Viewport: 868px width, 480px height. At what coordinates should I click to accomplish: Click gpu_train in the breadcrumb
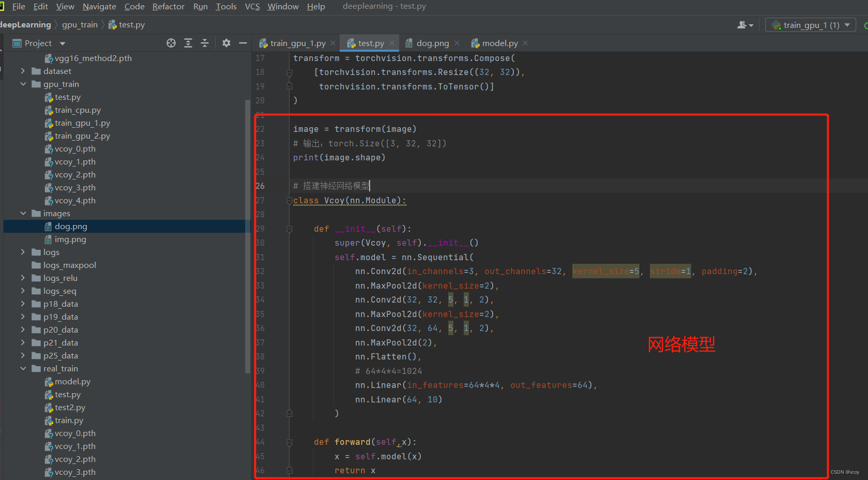(x=80, y=24)
